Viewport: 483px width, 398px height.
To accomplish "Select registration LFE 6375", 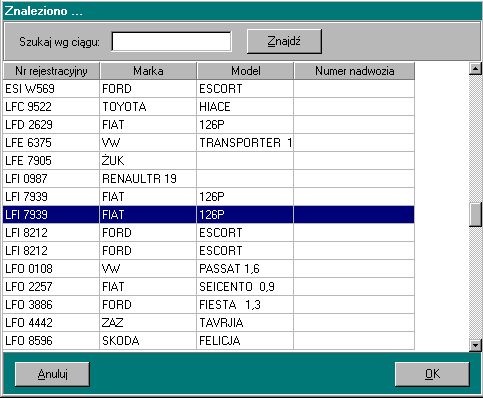I will (51, 143).
